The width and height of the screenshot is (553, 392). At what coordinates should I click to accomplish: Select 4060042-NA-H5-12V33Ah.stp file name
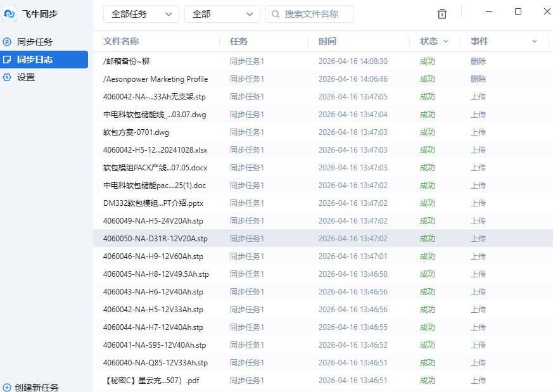click(x=153, y=310)
